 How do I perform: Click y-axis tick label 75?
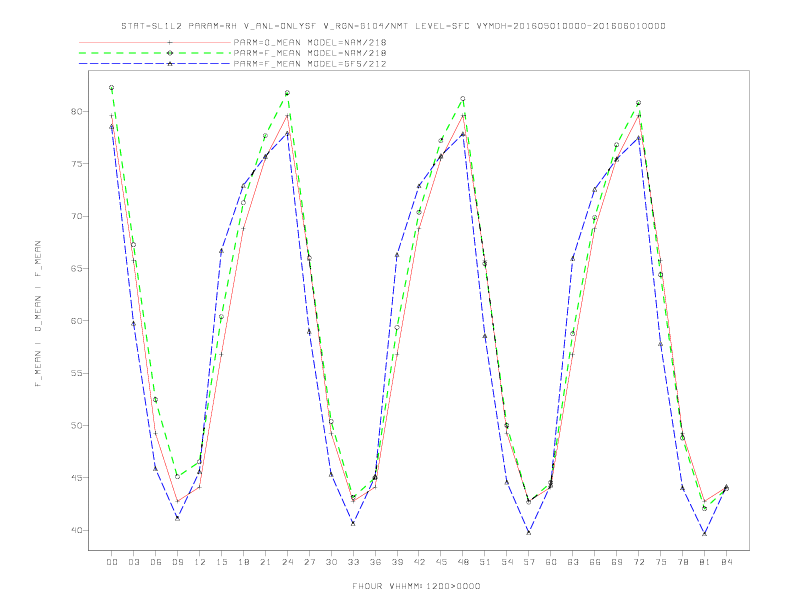[x=76, y=164]
